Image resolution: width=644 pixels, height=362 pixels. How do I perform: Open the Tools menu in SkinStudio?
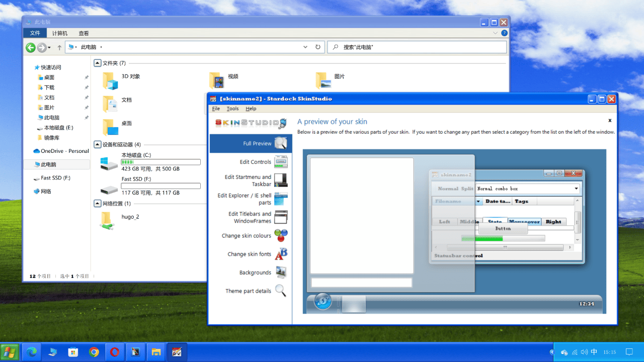[232, 108]
